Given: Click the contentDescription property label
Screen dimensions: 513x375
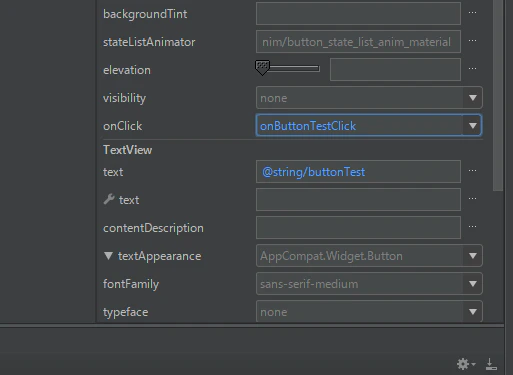Looking at the screenshot, I should click(153, 228).
